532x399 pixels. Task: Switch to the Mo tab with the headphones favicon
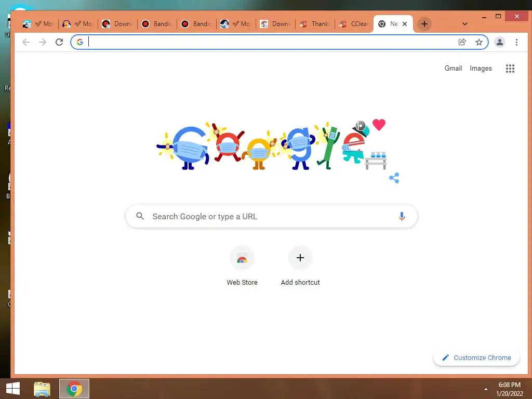point(77,24)
